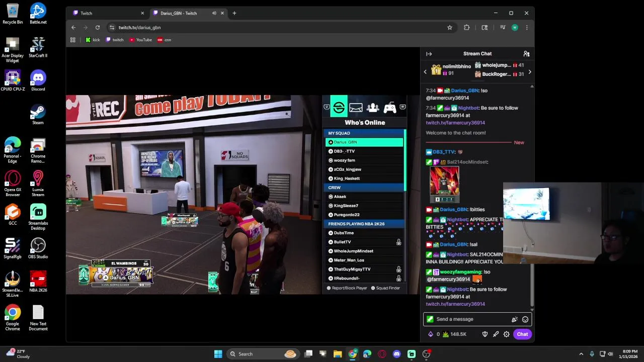644x362 pixels.
Task: Open NBA 2K26 desktop shortcut
Action: pyautogui.click(x=38, y=282)
